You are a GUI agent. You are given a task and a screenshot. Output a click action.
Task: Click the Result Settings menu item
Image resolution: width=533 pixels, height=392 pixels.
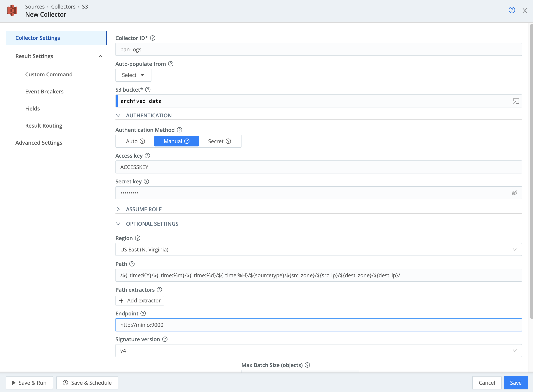pyautogui.click(x=34, y=56)
